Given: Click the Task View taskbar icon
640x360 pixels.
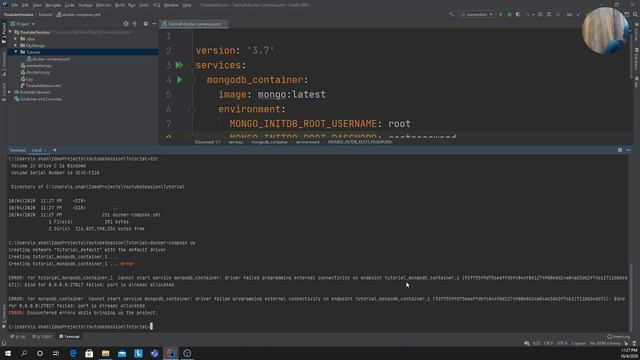Looking at the screenshot, I should click(x=56, y=353).
